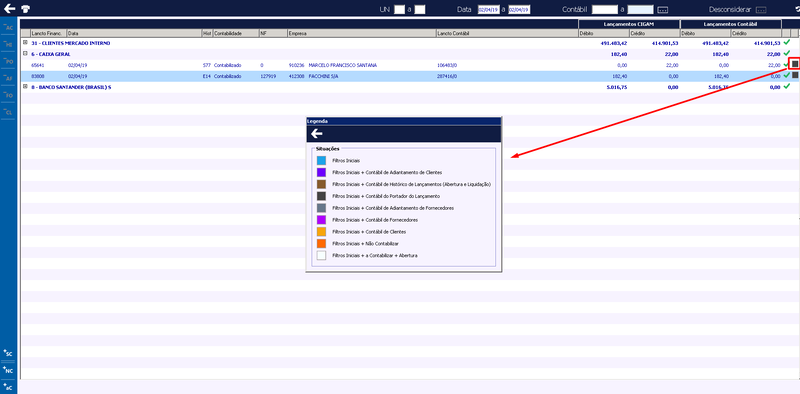Click the orange Não Contabilizar legend swatch
The height and width of the screenshot is (394, 800).
[x=321, y=243]
